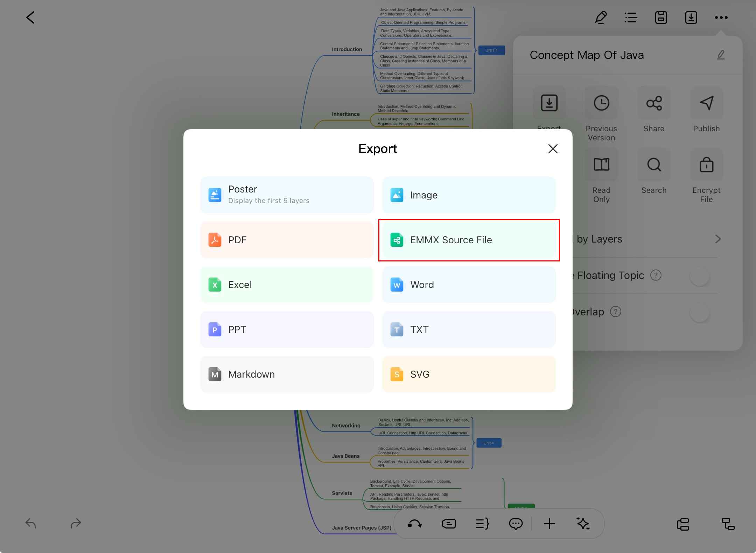
Task: Open the three-dots more menu
Action: 721,17
